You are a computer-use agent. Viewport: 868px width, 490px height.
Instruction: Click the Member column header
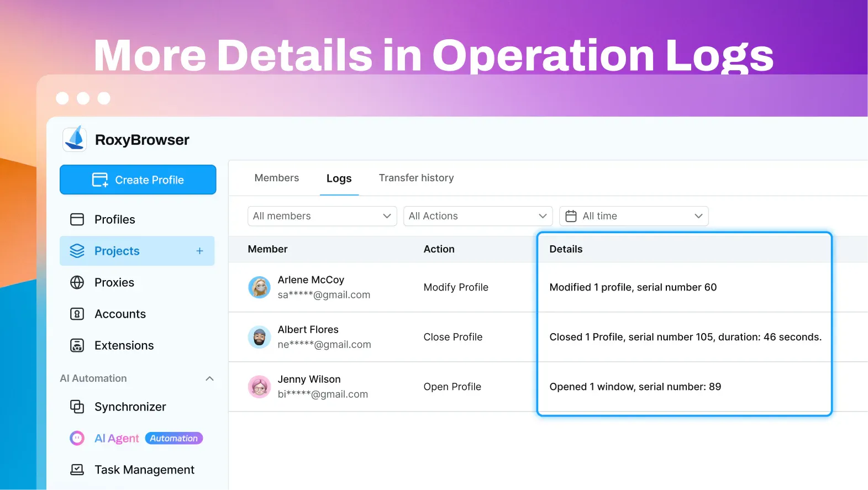coord(268,249)
